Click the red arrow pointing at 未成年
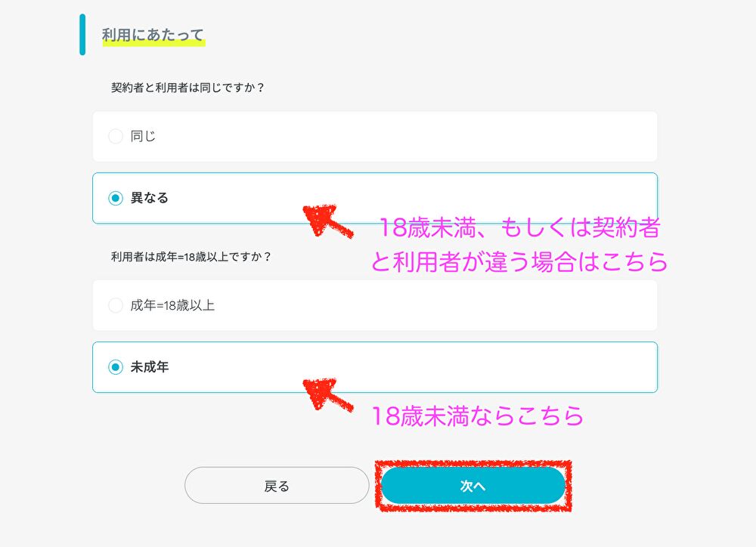 point(327,393)
